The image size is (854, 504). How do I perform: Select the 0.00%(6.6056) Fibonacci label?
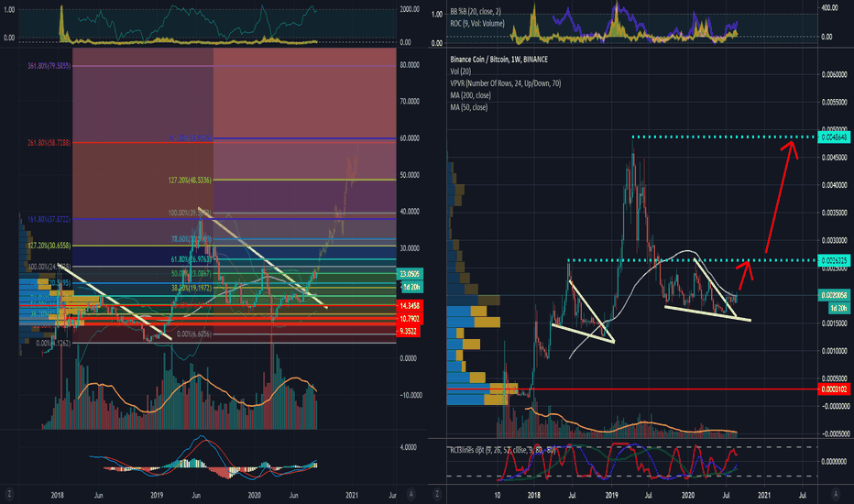(x=194, y=334)
